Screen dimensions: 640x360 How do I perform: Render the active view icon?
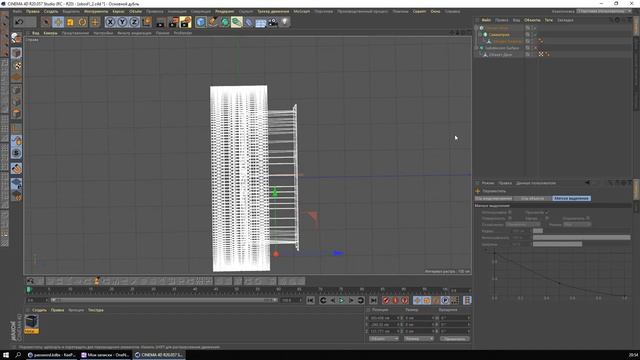click(x=161, y=22)
